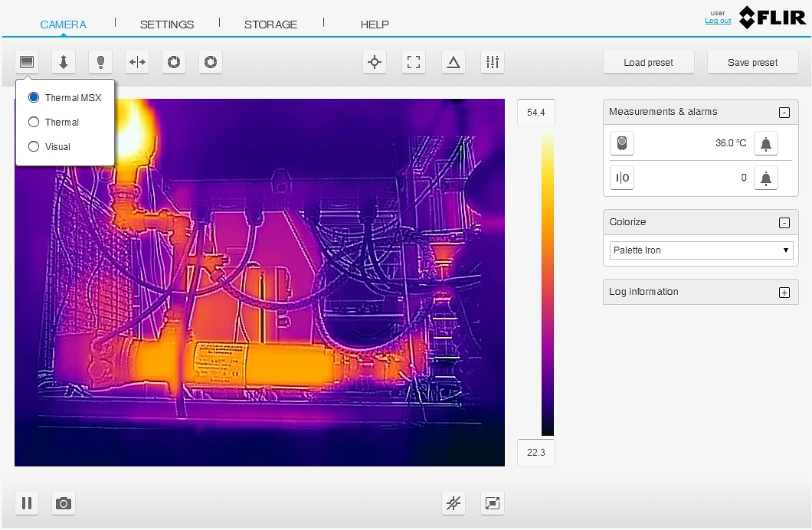Select the Visual radio button

pos(34,146)
